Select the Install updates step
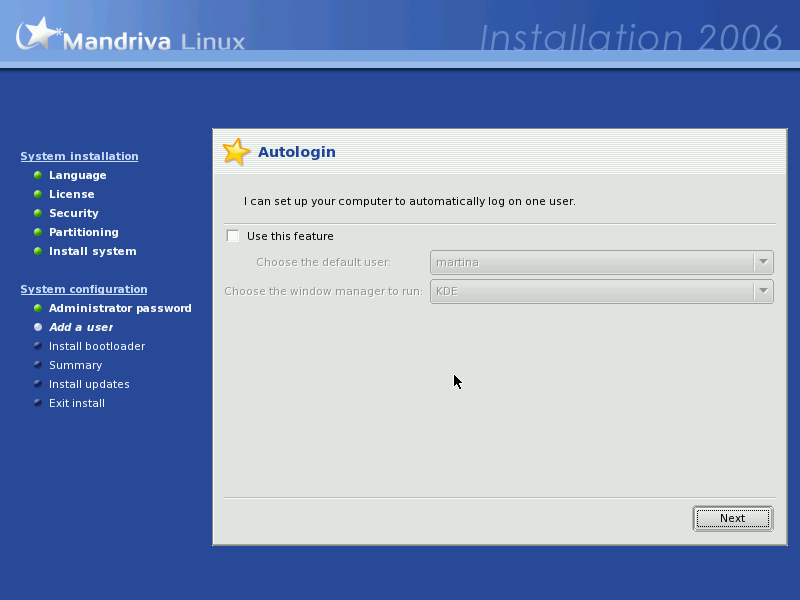Viewport: 800px width, 600px height. 89,384
